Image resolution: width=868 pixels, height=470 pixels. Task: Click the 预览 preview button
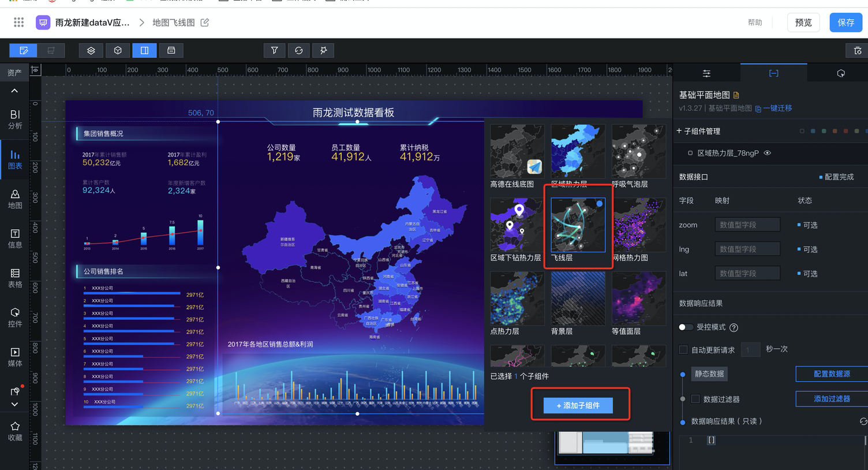pyautogui.click(x=803, y=23)
